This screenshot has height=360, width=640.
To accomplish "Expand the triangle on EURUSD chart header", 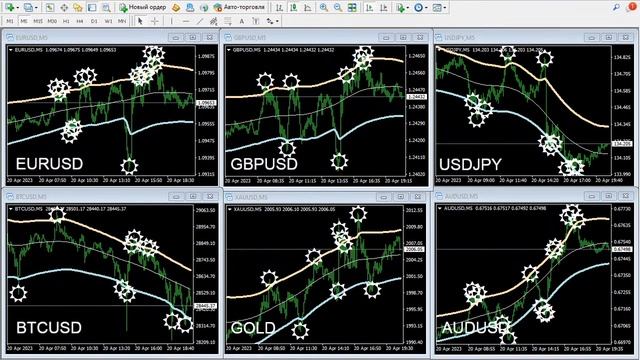I will [x=11, y=50].
